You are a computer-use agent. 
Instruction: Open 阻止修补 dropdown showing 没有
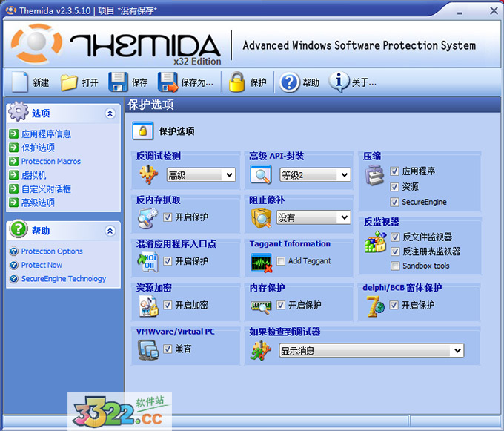click(x=314, y=218)
